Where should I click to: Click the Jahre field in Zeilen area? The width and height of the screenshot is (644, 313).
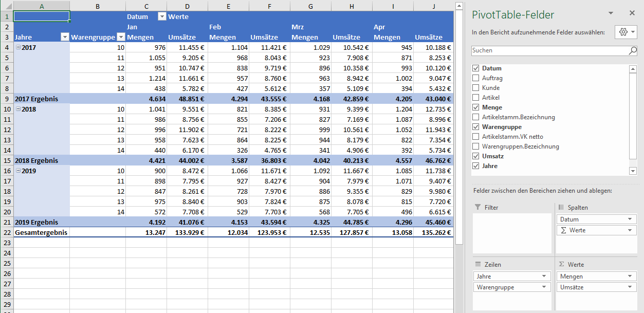pos(506,277)
